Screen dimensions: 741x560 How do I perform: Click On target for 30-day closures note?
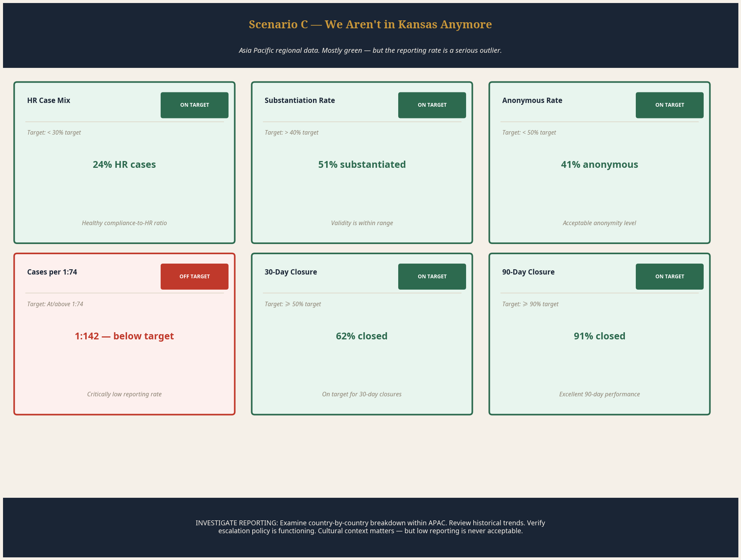point(362,394)
